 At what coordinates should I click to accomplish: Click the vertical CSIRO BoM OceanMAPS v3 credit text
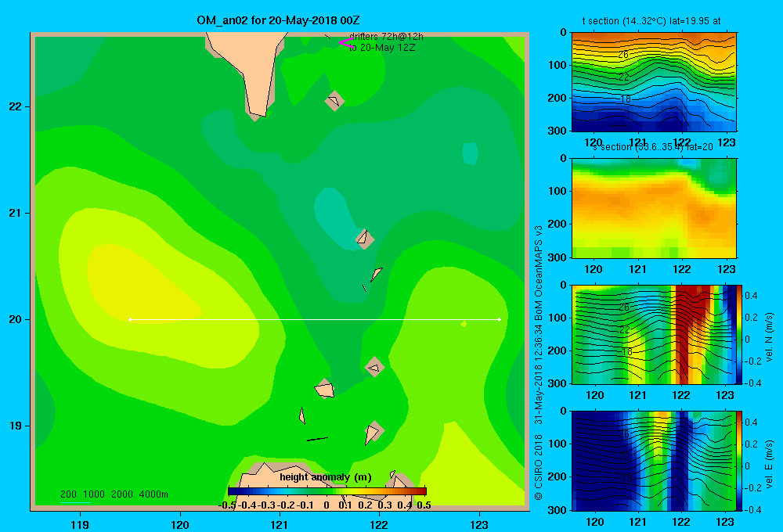point(539,363)
